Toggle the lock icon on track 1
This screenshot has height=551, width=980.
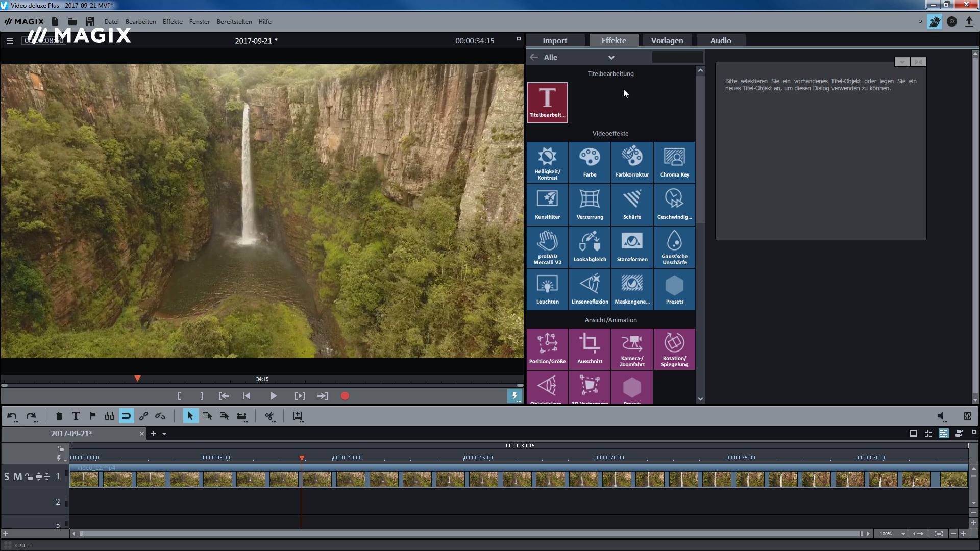point(29,477)
